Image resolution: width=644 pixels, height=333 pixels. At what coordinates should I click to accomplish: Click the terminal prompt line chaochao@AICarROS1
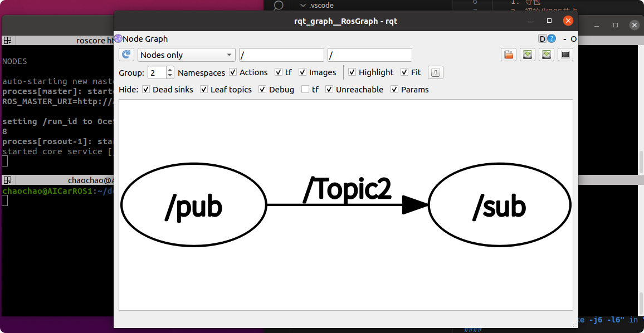click(57, 191)
